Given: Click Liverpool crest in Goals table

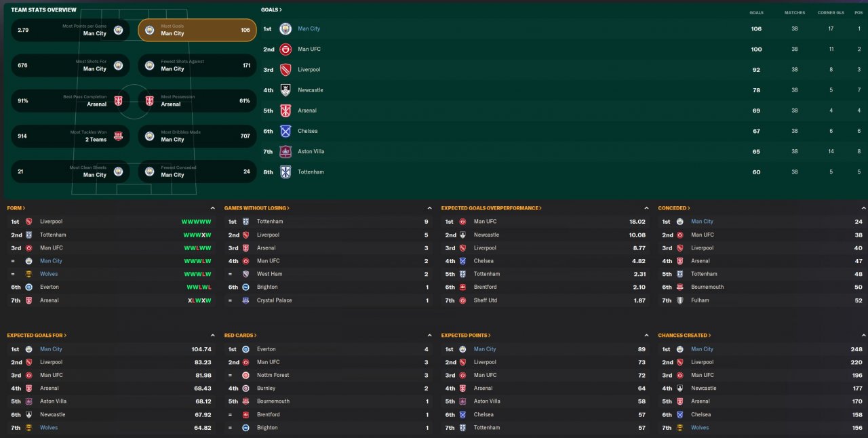Looking at the screenshot, I should (x=285, y=69).
